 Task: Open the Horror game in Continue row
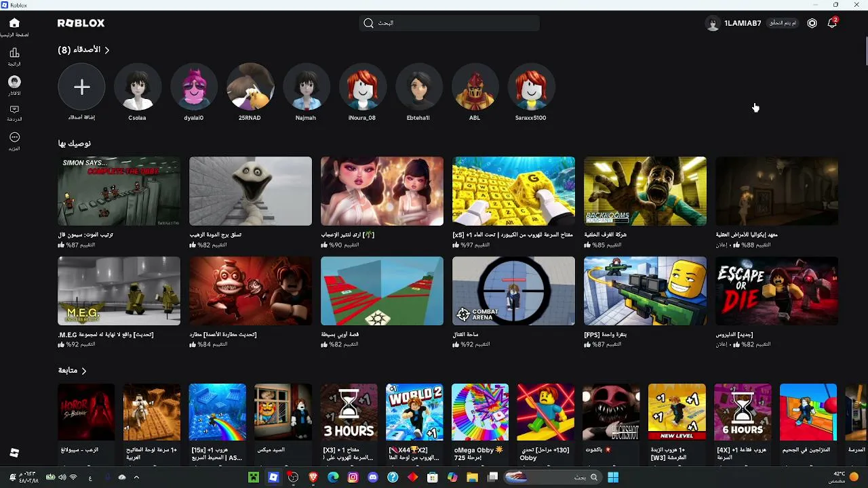click(86, 412)
